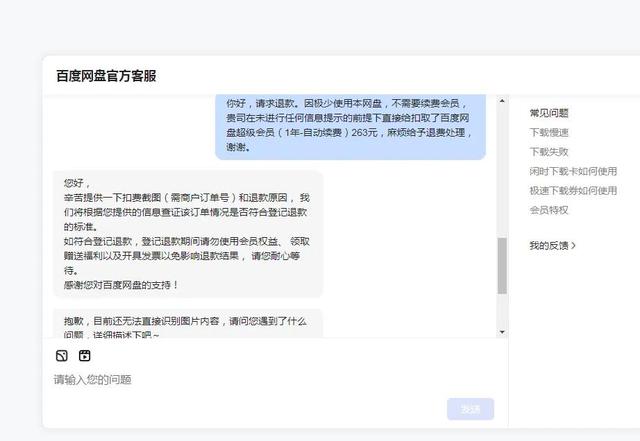This screenshot has height=441, width=640.
Task: Open the 闲时下载卡如何使用 FAQ link
Action: [573, 171]
